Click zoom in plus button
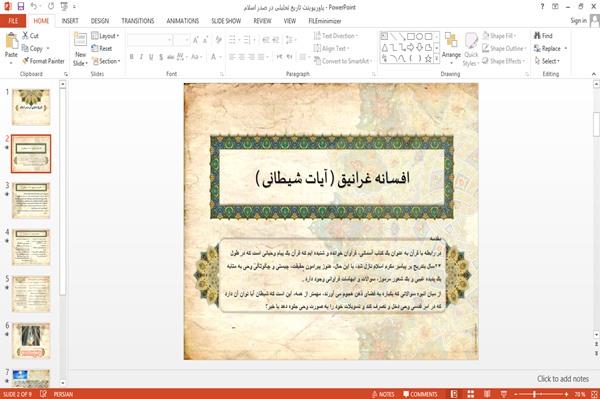Viewport: 600px width, 399px height. (566, 394)
